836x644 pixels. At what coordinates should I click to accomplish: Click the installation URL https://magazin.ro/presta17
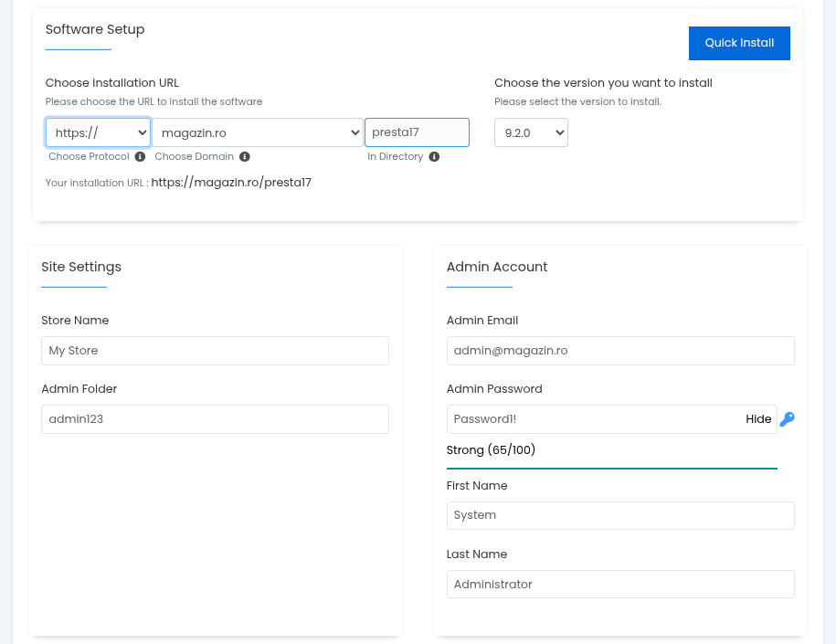click(x=231, y=183)
